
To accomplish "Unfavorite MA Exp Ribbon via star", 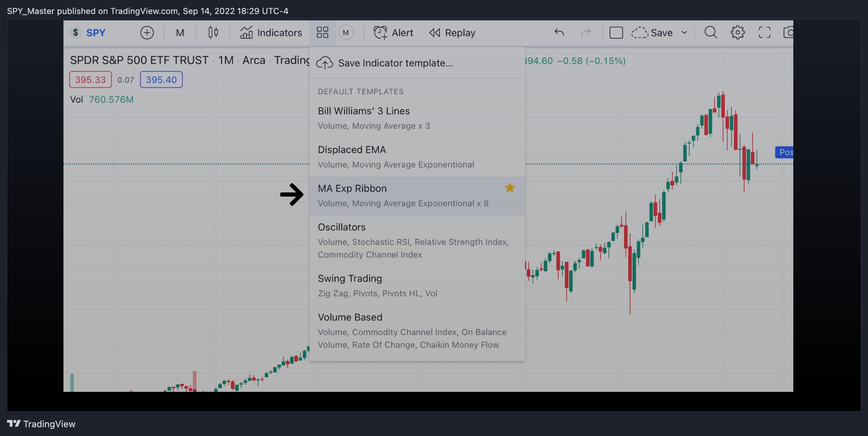I will (x=510, y=188).
